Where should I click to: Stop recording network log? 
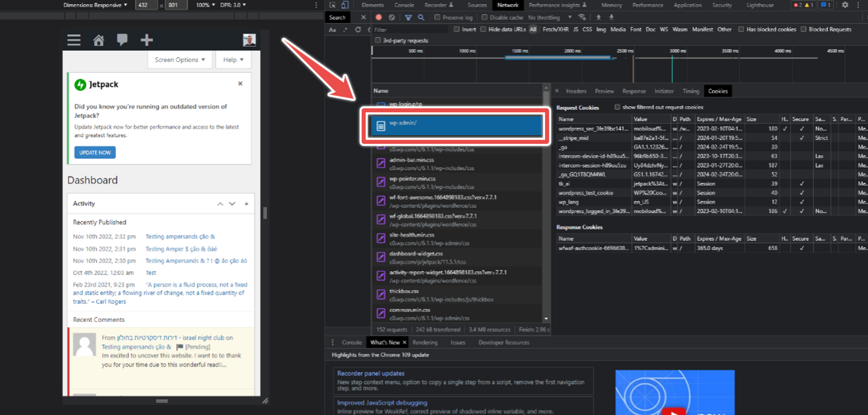(378, 17)
